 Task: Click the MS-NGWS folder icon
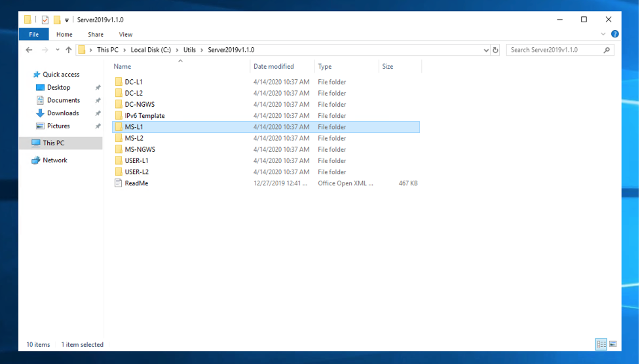point(119,149)
